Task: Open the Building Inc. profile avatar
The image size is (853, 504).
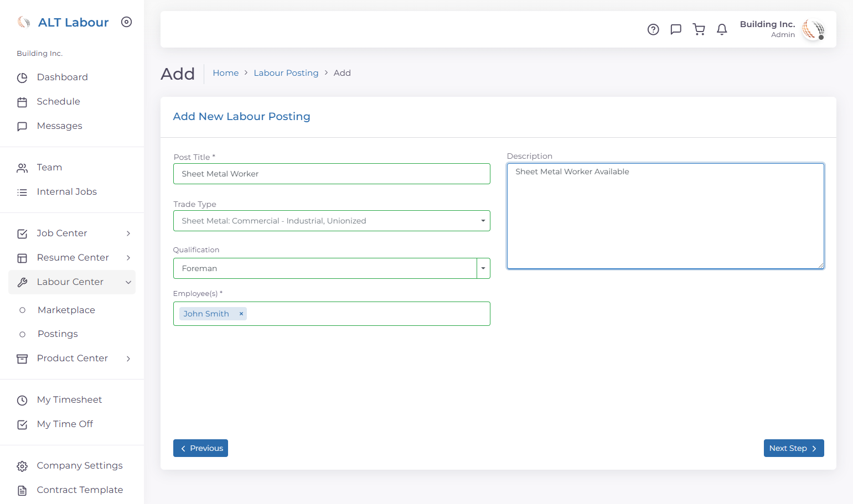Action: click(813, 29)
